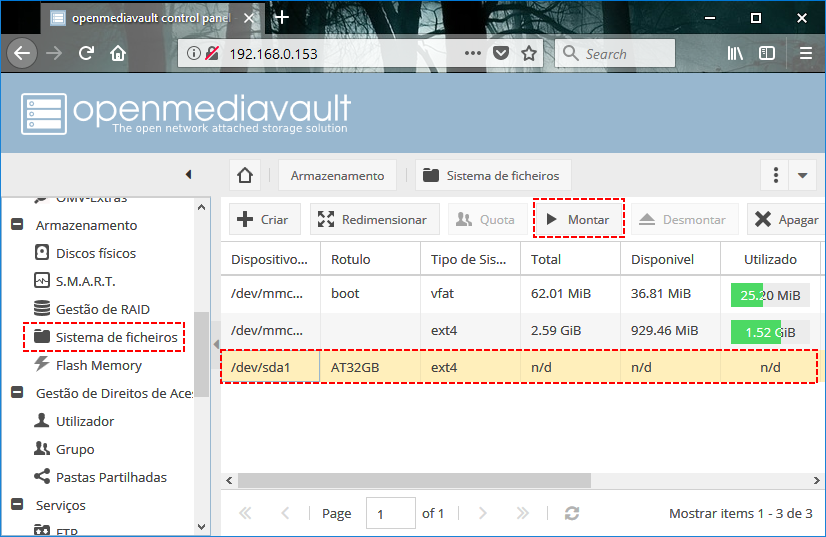Screen dimensions: 826x537
Task: Open the Firefox hamburger menu
Action: [805, 53]
